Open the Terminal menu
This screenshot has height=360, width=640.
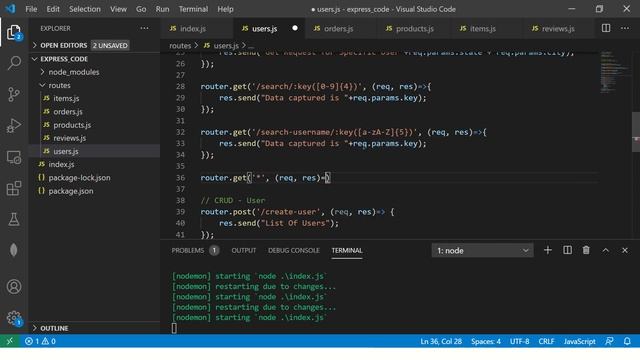pyautogui.click(x=193, y=9)
